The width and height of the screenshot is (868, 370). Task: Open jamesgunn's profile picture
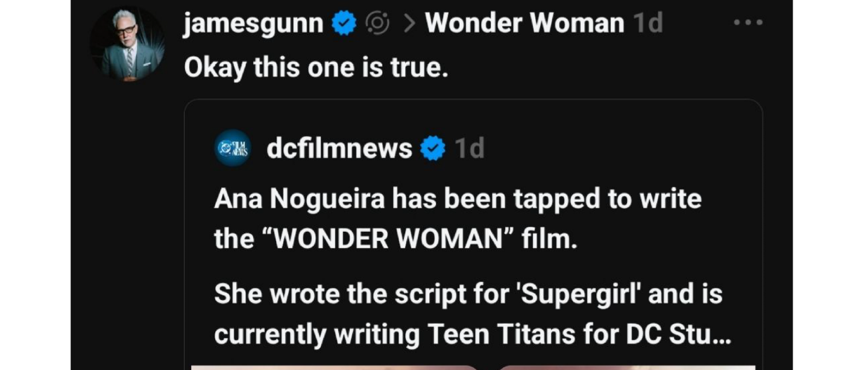[x=127, y=44]
